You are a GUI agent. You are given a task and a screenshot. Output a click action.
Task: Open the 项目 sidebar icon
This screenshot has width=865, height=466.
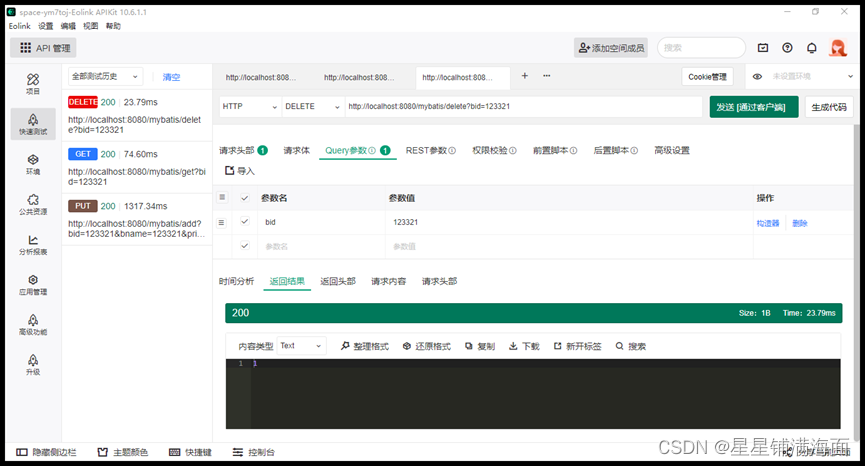tap(33, 84)
